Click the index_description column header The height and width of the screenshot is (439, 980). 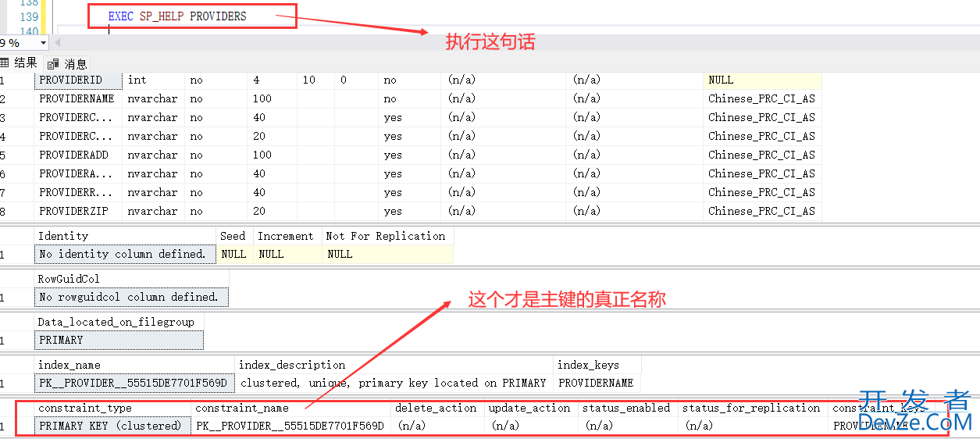pos(394,365)
